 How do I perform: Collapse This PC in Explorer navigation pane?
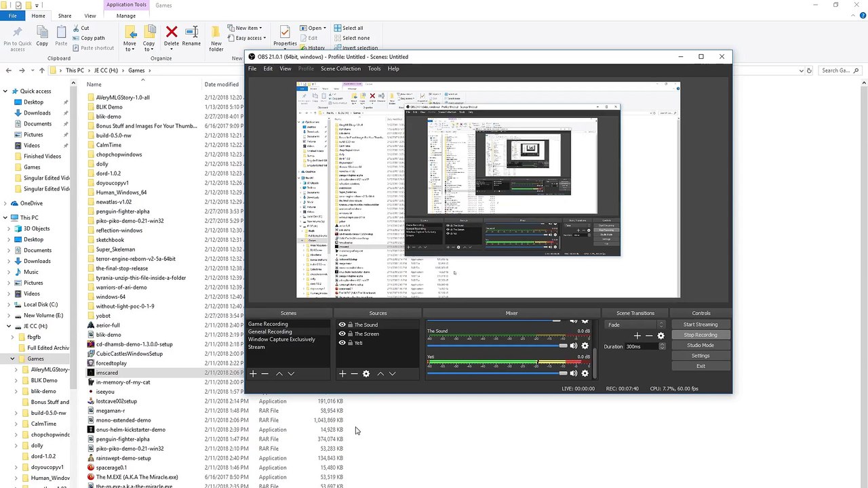[5, 218]
